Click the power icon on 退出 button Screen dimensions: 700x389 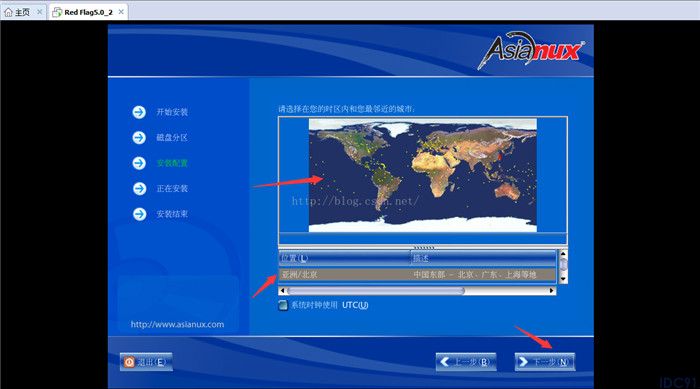pyautogui.click(x=129, y=362)
